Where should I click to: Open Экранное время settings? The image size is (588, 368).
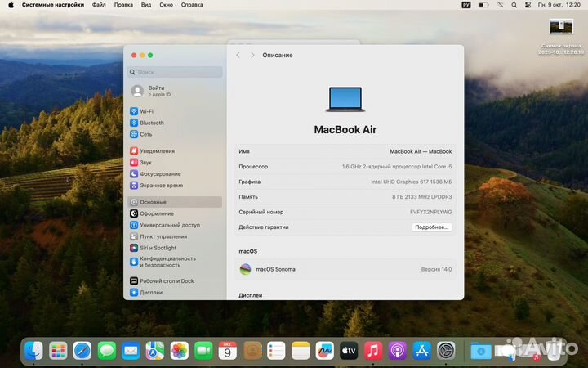point(156,185)
